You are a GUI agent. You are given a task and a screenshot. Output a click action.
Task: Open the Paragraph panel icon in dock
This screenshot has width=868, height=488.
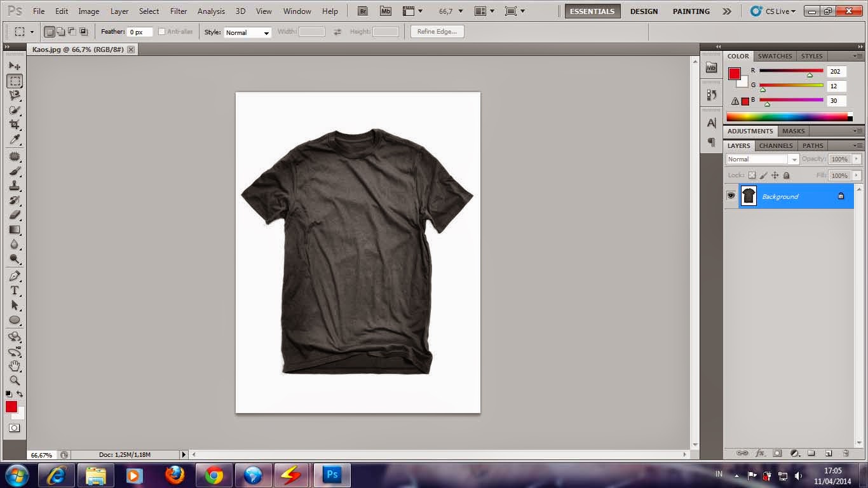click(x=711, y=142)
